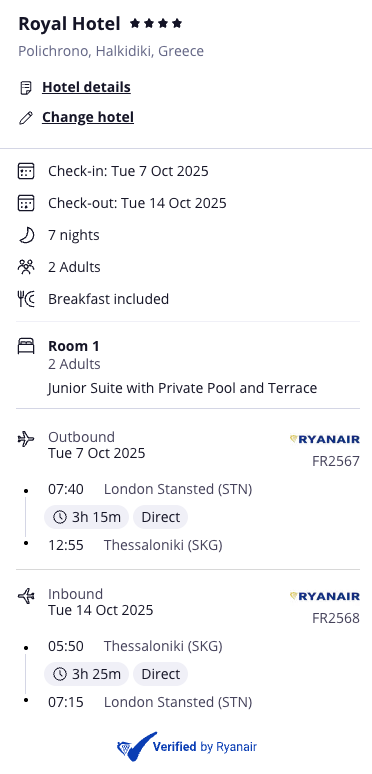Click the hotel details document icon
This screenshot has width=372, height=774.
click(26, 88)
